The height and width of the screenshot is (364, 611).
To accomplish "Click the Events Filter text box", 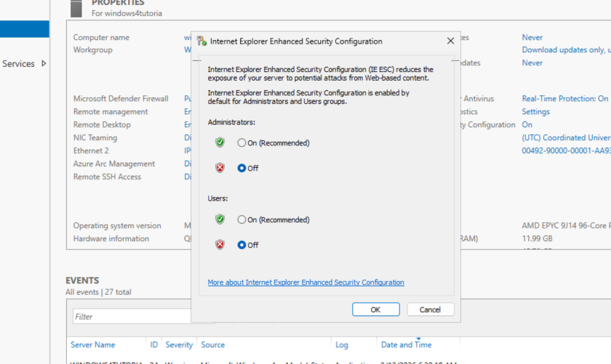I will [x=131, y=317].
